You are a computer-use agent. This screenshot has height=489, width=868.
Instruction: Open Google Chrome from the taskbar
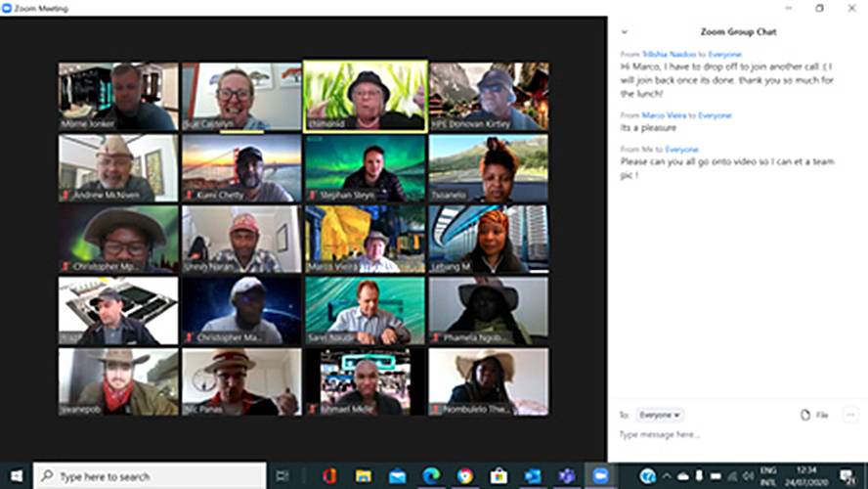(x=464, y=476)
